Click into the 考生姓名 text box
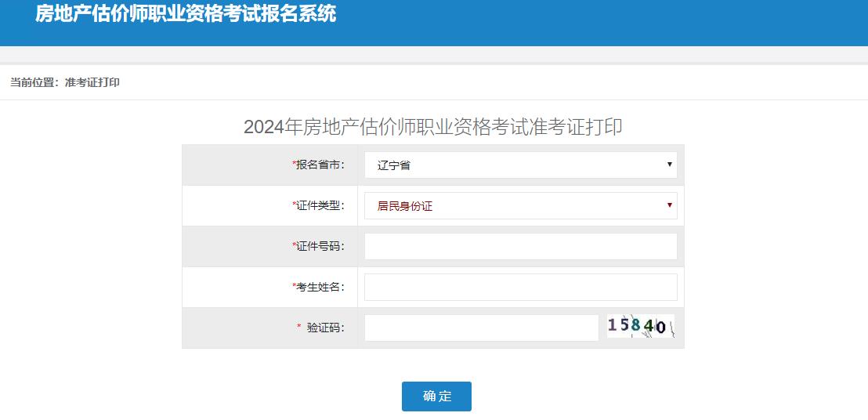Screen dimensions: 868x420 tap(520, 287)
